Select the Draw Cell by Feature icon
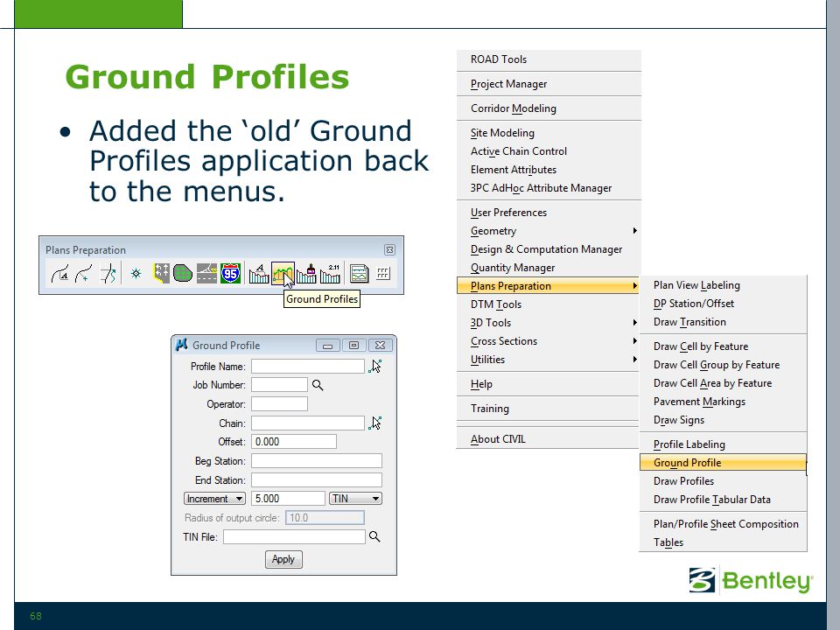 coord(136,274)
